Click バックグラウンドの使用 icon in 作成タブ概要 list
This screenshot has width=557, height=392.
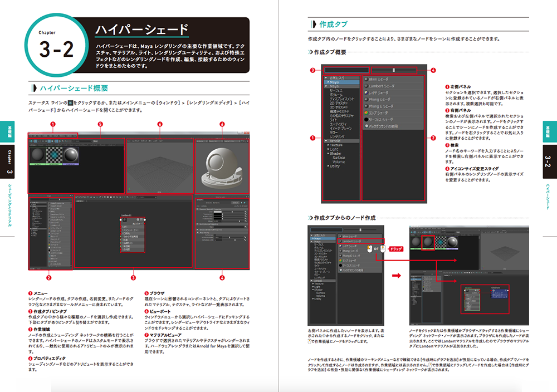click(367, 126)
